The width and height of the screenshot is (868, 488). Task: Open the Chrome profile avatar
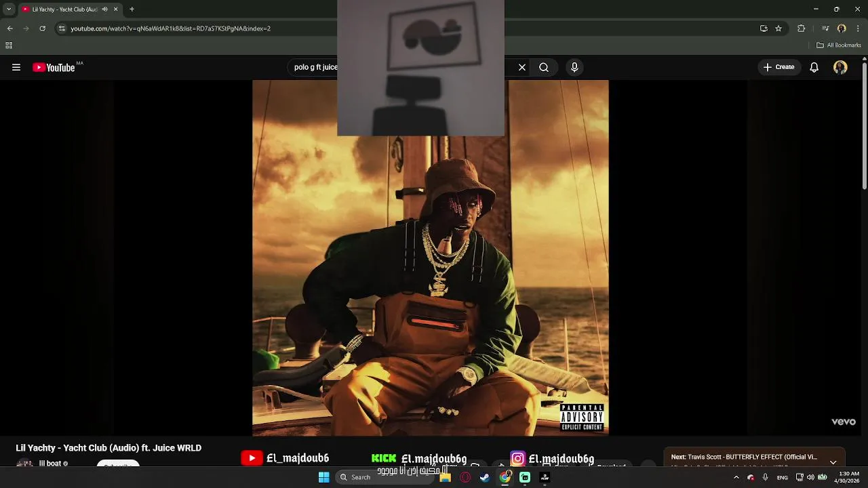(x=842, y=28)
